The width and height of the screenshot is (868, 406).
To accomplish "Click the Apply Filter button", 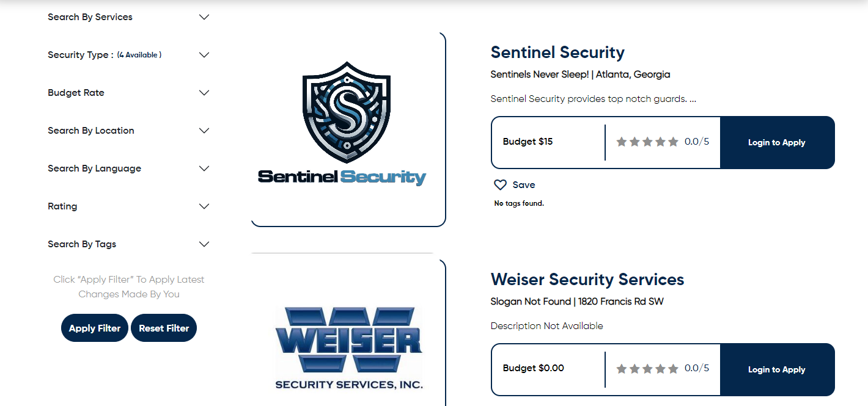I will click(95, 328).
